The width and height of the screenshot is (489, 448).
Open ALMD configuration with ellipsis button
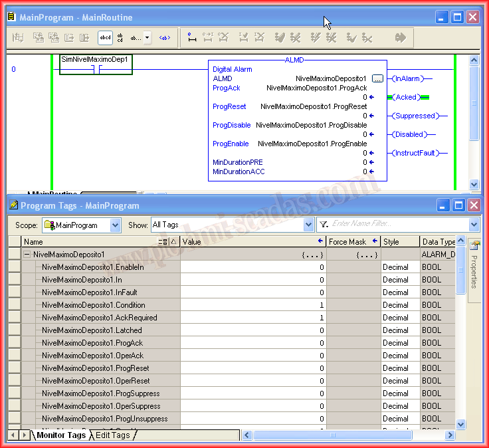coord(377,78)
